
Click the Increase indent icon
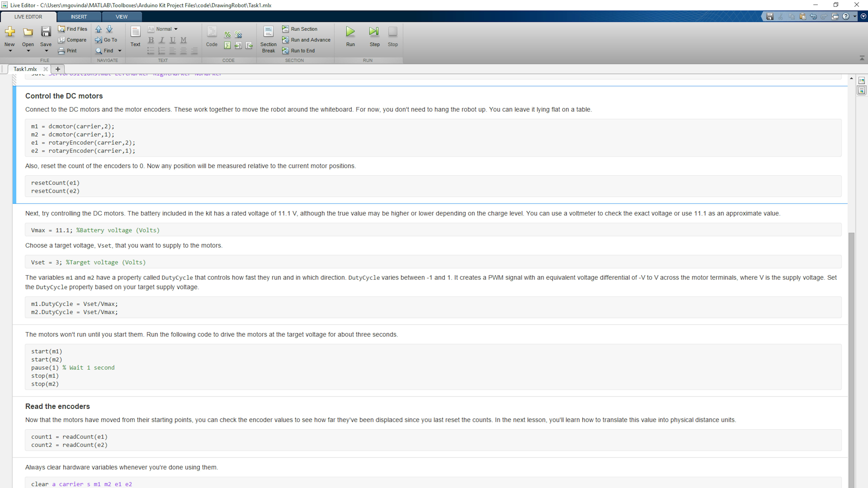coord(238,45)
